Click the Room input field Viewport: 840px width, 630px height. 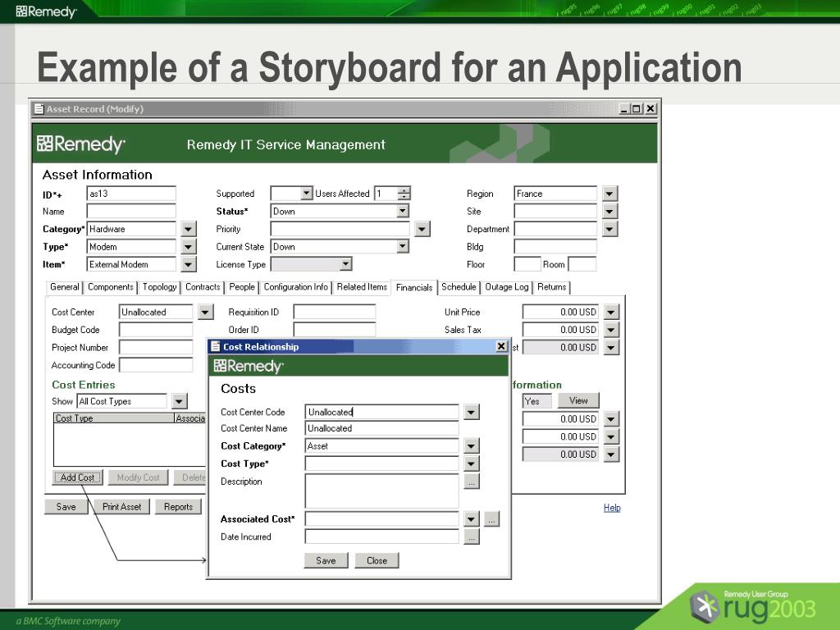[582, 264]
